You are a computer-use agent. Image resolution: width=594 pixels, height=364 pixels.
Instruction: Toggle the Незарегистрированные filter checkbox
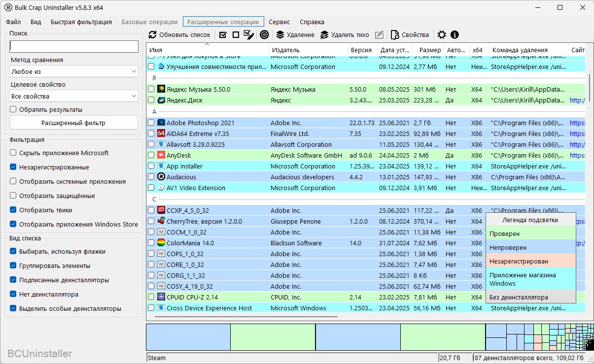click(x=13, y=167)
